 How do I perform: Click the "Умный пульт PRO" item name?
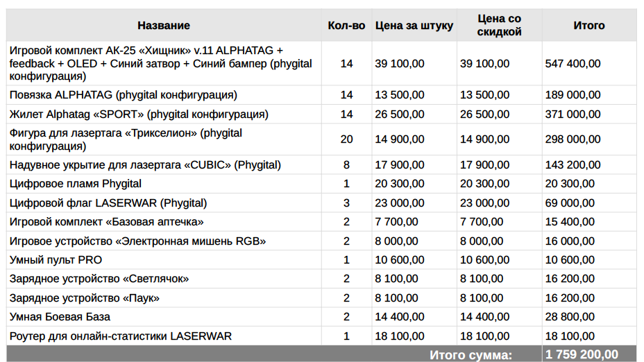[x=56, y=260]
